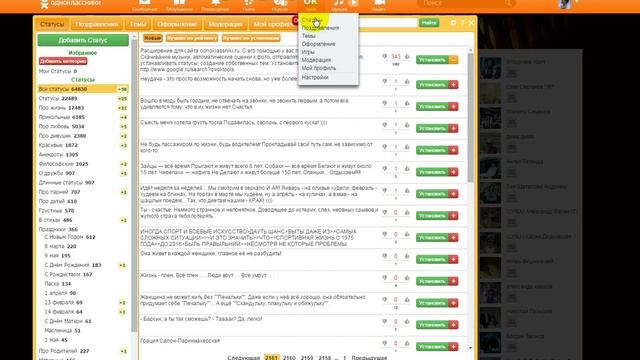The height and width of the screenshot is (360, 640).
Task: Install 'Жизнь - плен' status with Установить
Action: pyautogui.click(x=432, y=281)
